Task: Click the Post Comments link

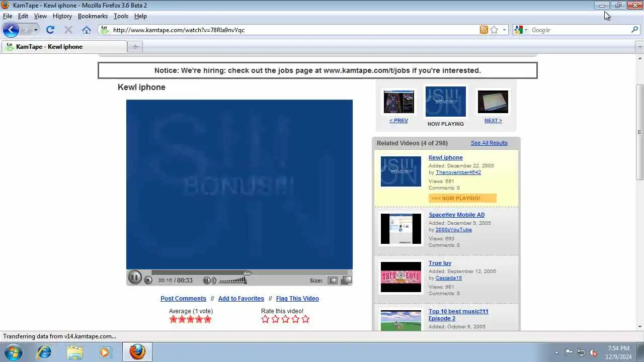Action: pos(183,299)
